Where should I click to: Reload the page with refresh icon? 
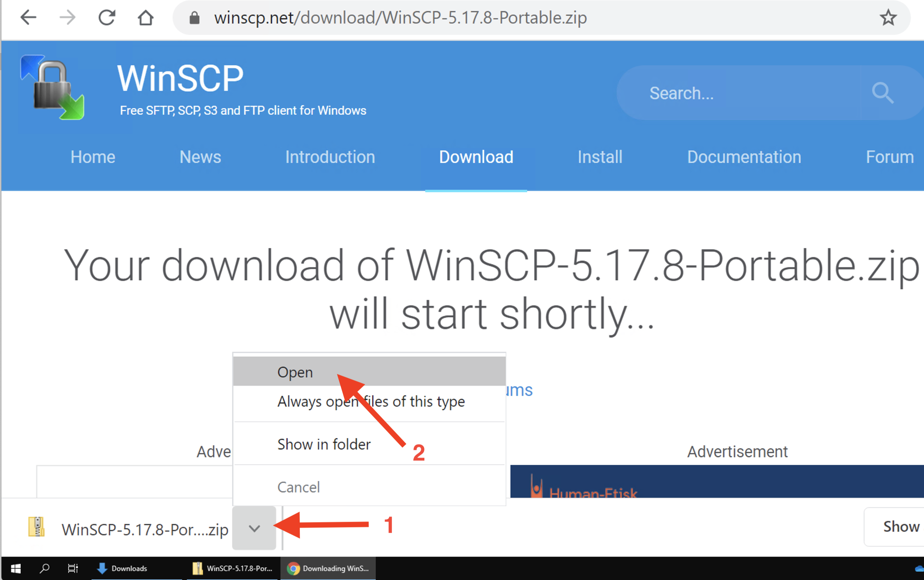click(107, 18)
